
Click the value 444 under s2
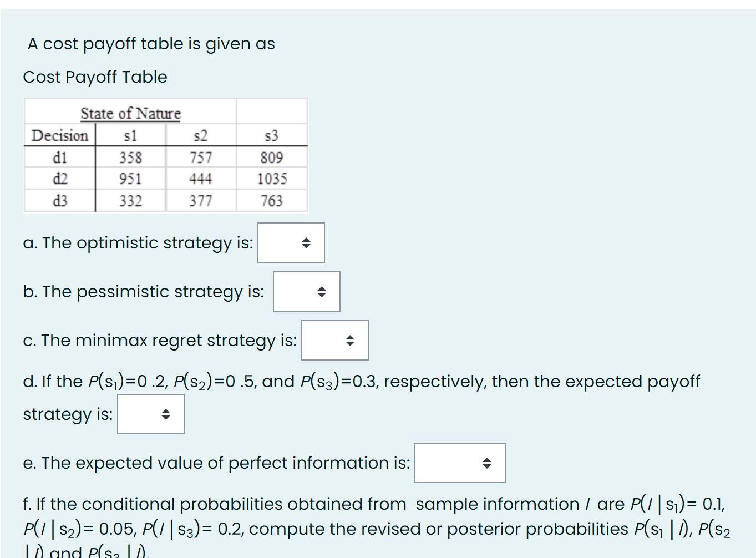201,178
